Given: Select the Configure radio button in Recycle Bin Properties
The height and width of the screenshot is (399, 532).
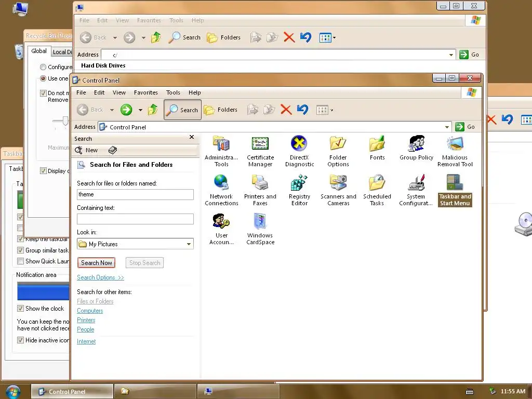Looking at the screenshot, I should coord(43,67).
